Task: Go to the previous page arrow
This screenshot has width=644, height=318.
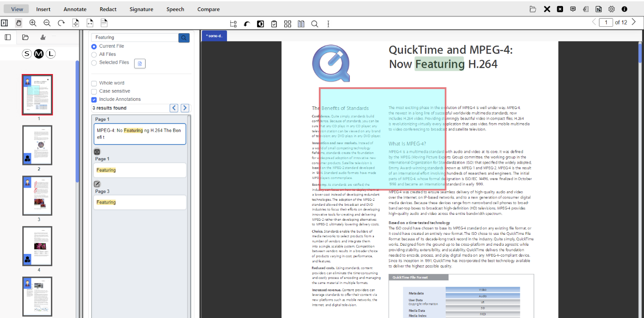Action: click(594, 22)
